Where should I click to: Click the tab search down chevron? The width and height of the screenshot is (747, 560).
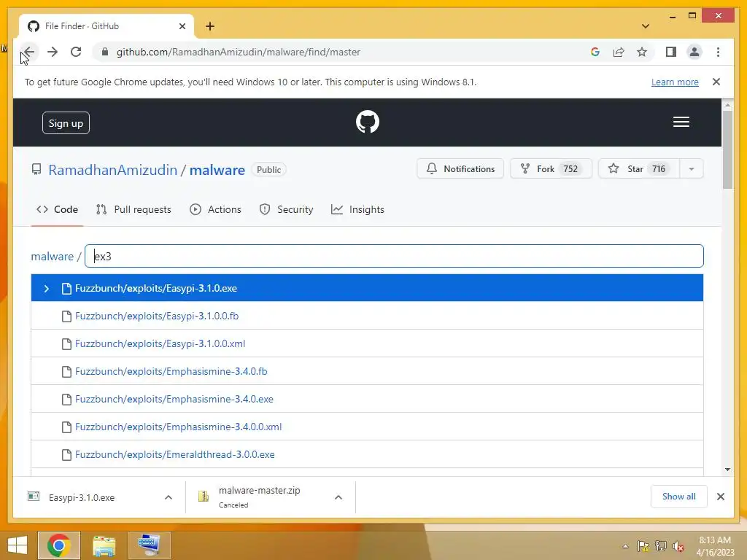tap(646, 26)
